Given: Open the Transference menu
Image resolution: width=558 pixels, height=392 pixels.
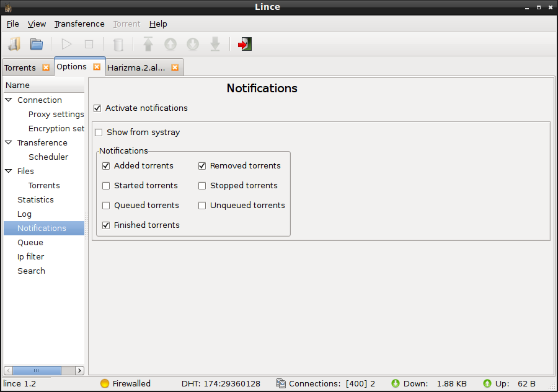Looking at the screenshot, I should (x=79, y=24).
